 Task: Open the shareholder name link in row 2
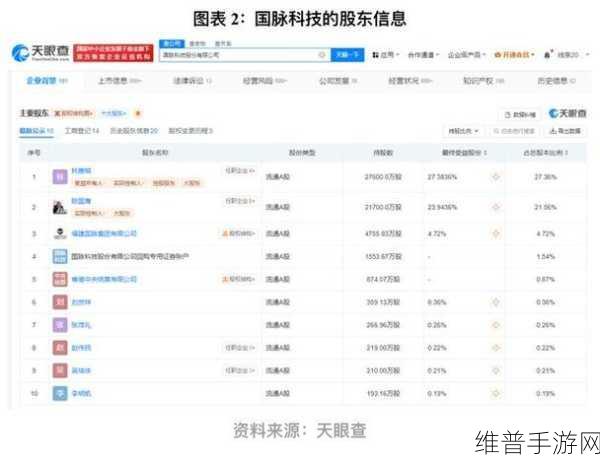(81, 201)
